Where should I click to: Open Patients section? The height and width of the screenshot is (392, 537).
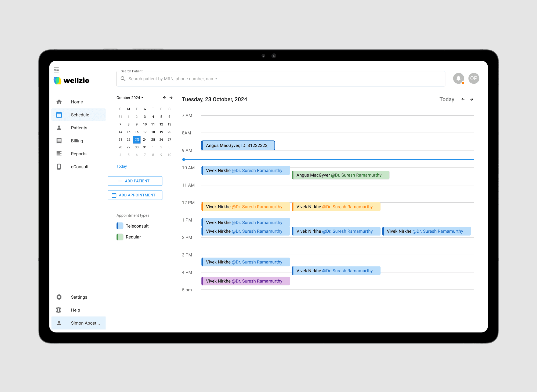tap(79, 128)
